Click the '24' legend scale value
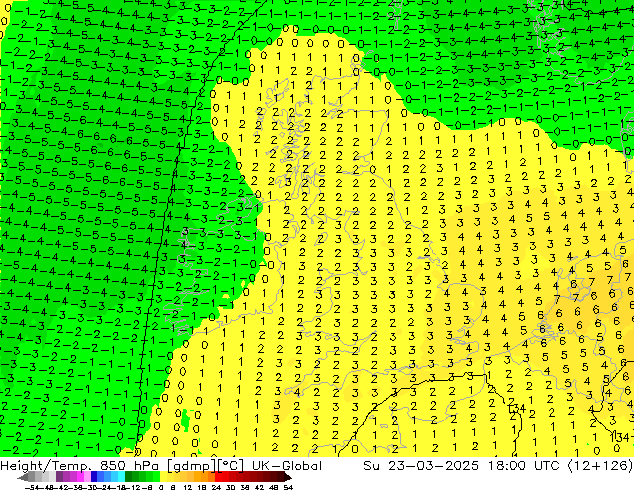 pyautogui.click(x=216, y=487)
